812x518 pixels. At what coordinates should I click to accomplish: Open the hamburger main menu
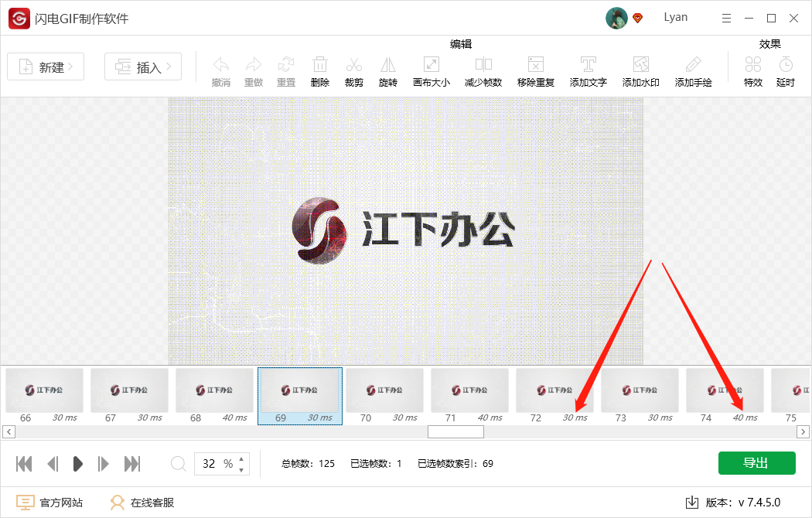[727, 19]
